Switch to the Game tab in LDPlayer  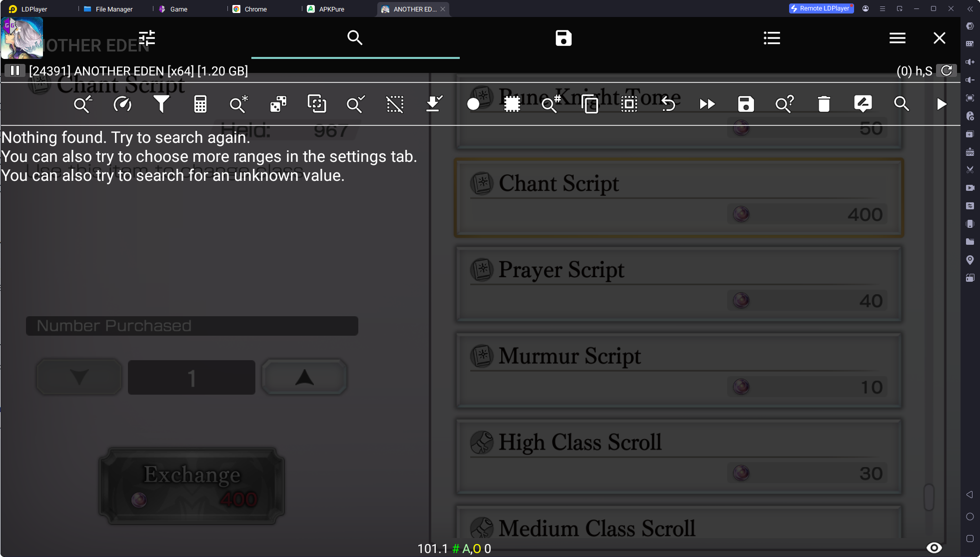point(173,9)
